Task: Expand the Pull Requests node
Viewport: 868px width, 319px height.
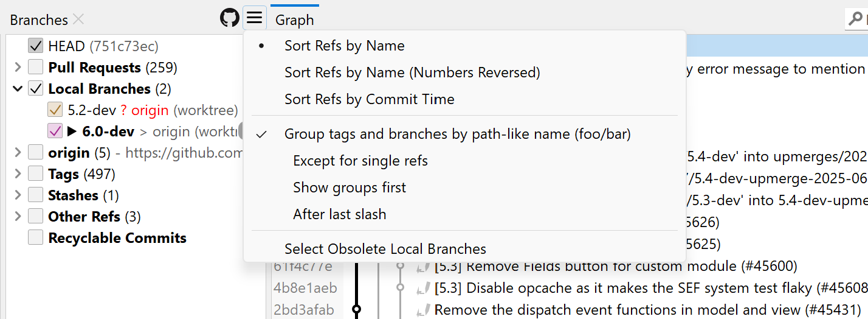Action: (17, 67)
